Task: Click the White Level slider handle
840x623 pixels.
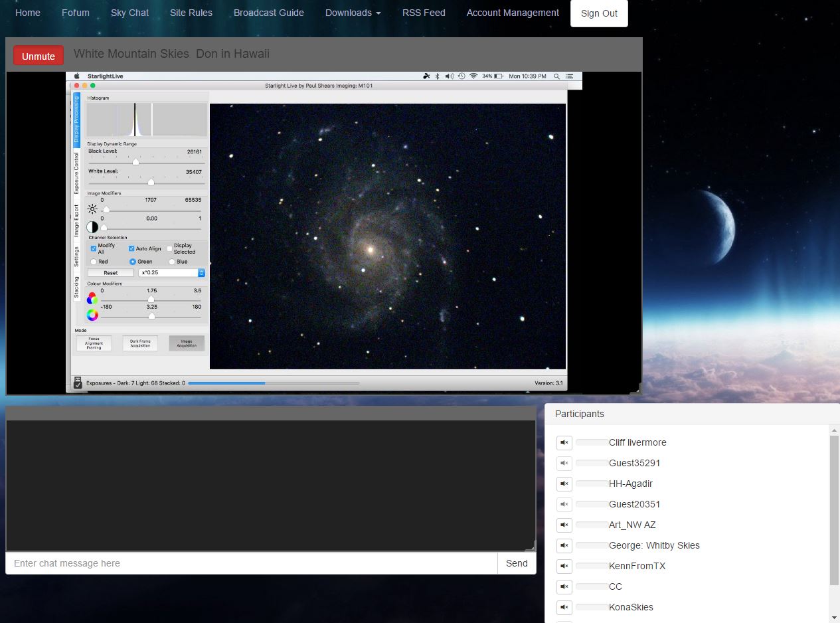Action: click(x=151, y=182)
